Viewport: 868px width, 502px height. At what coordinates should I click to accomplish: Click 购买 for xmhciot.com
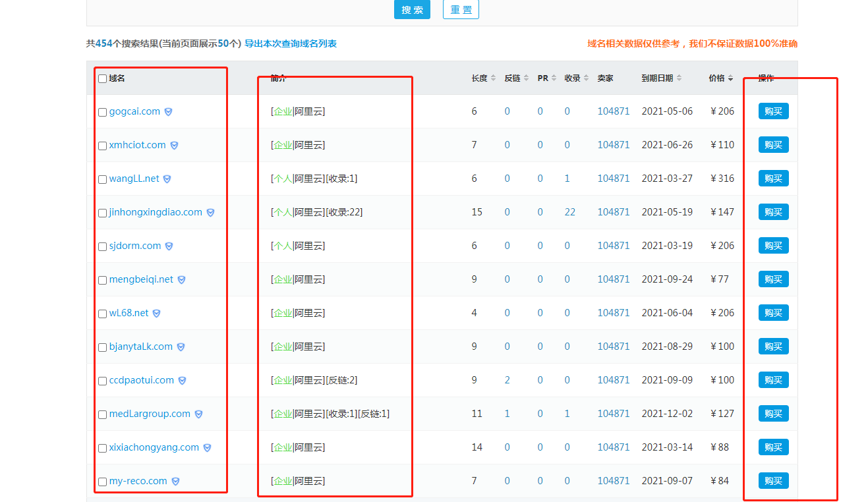(x=773, y=145)
